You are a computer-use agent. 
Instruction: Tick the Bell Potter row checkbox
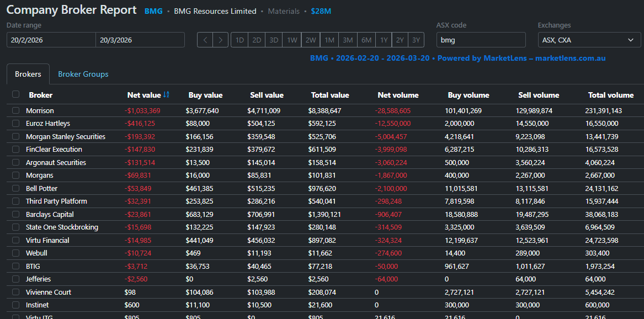tap(15, 188)
